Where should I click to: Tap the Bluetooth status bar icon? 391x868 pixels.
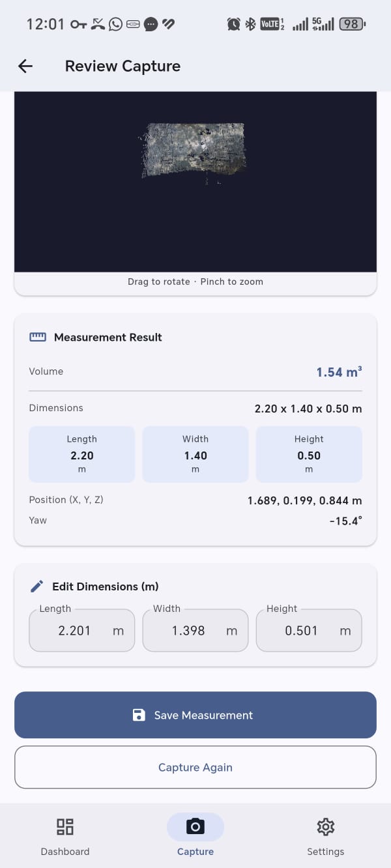click(x=250, y=24)
